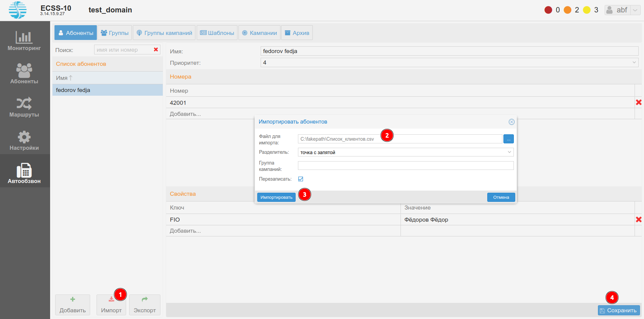The width and height of the screenshot is (644, 319).
Task: Clear search field with red X
Action: [x=156, y=50]
